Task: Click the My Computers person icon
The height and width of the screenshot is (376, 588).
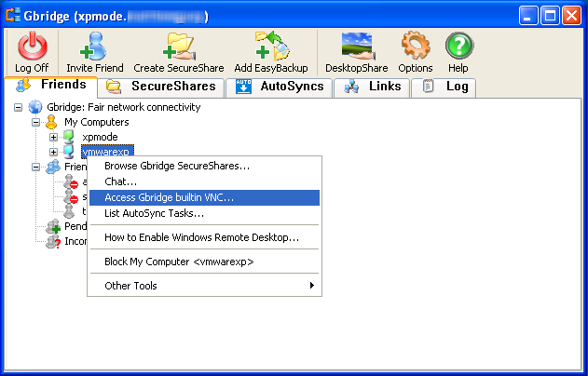Action: (51, 122)
